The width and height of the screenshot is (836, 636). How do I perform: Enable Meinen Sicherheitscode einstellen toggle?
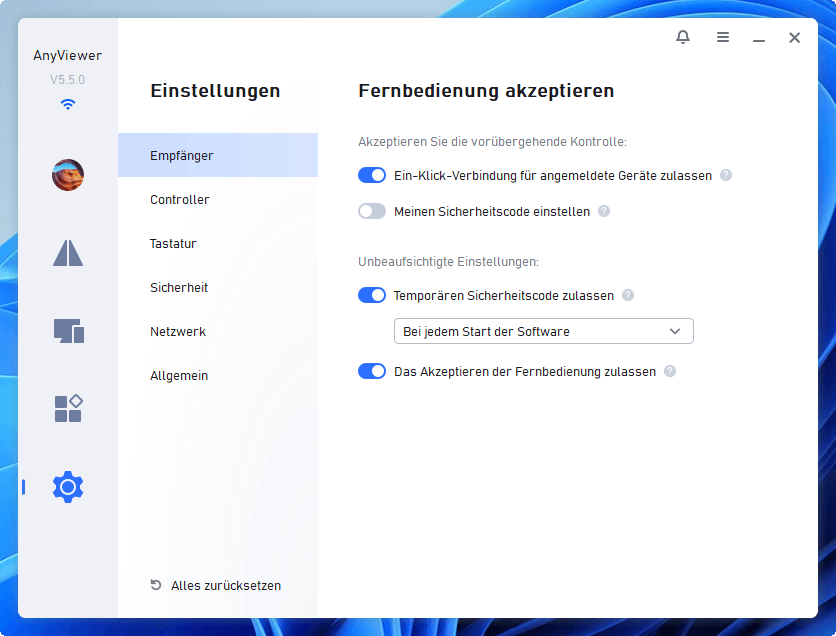pos(372,211)
